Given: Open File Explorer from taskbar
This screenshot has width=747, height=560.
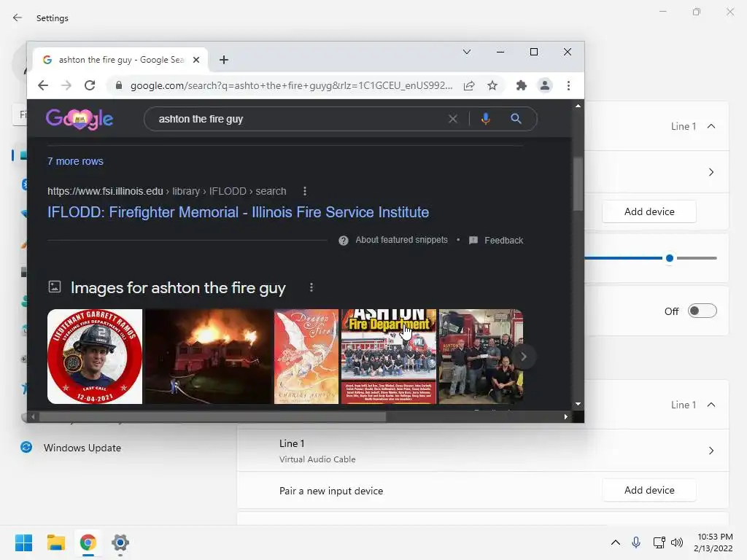Looking at the screenshot, I should 55,542.
